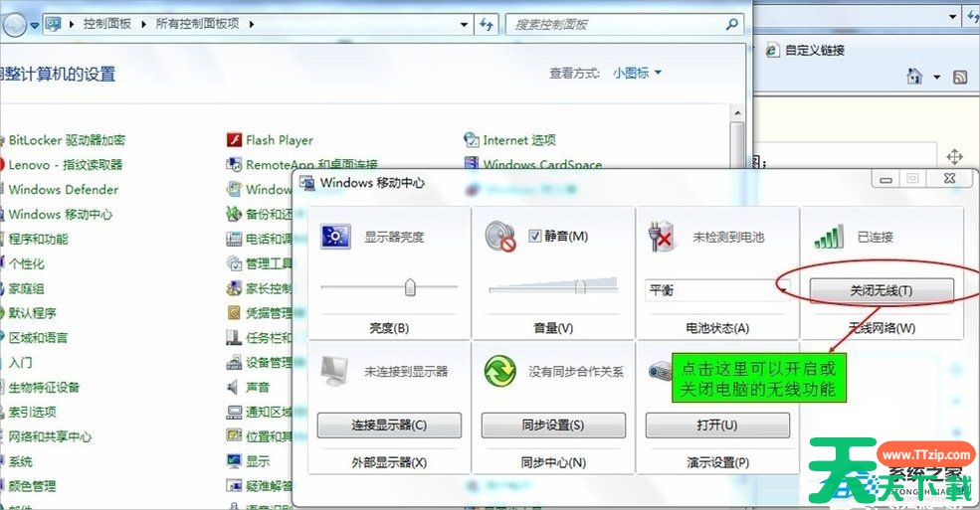Click the 关闭无线(T) button
The height and width of the screenshot is (510, 980).
pyautogui.click(x=882, y=289)
